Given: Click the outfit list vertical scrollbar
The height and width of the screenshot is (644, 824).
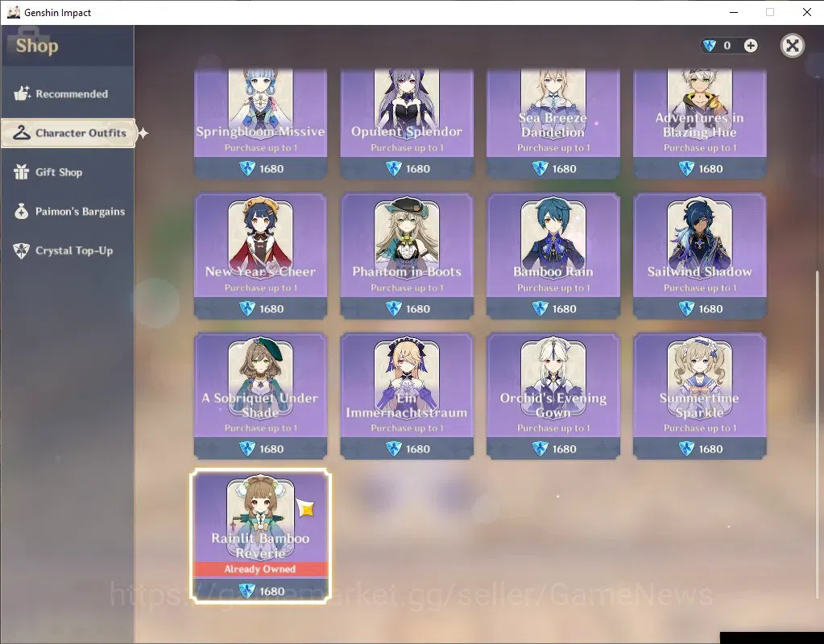Looking at the screenshot, I should pos(817,434).
